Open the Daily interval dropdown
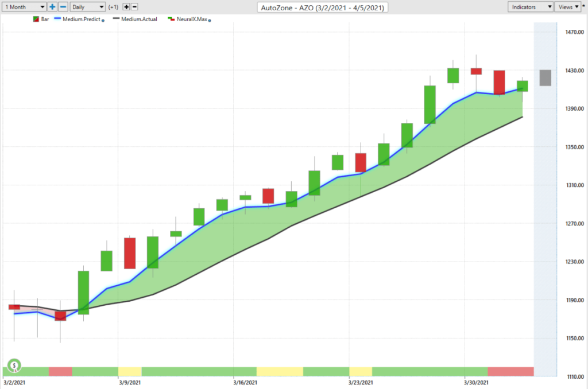588x389 pixels. pos(87,7)
